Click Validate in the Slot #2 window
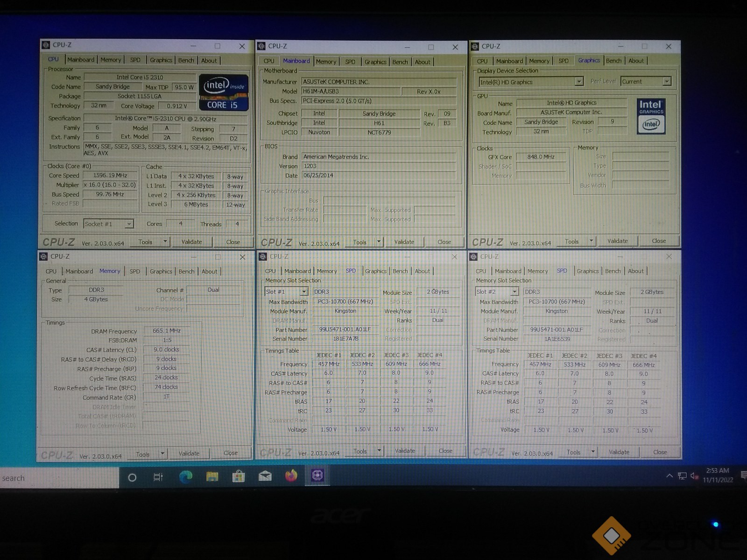This screenshot has height=560, width=747. point(619,452)
